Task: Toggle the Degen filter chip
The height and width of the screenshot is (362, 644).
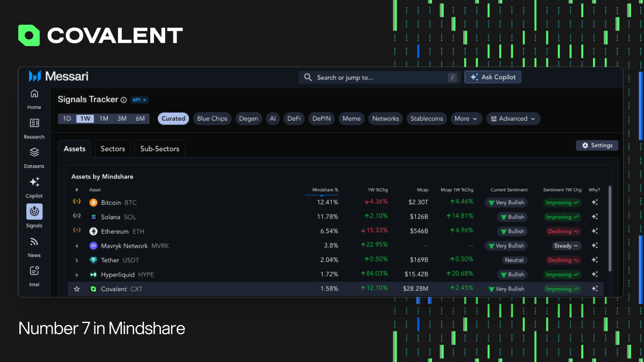Action: click(x=248, y=119)
